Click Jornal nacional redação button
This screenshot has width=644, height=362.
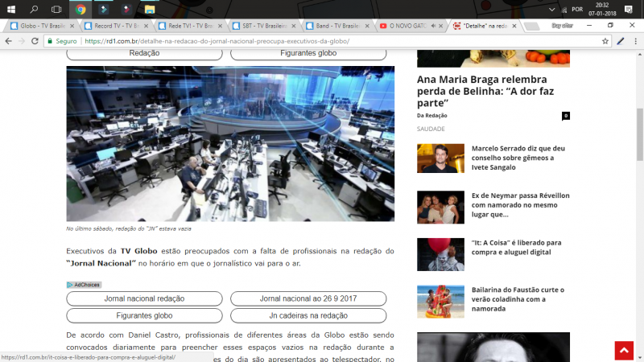coord(144,298)
